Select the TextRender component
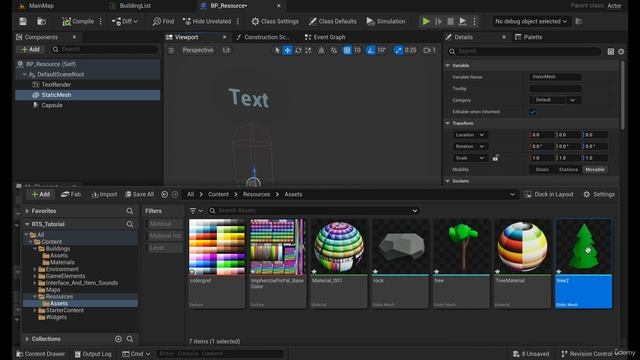Screen dimensions: 640x360 point(56,84)
